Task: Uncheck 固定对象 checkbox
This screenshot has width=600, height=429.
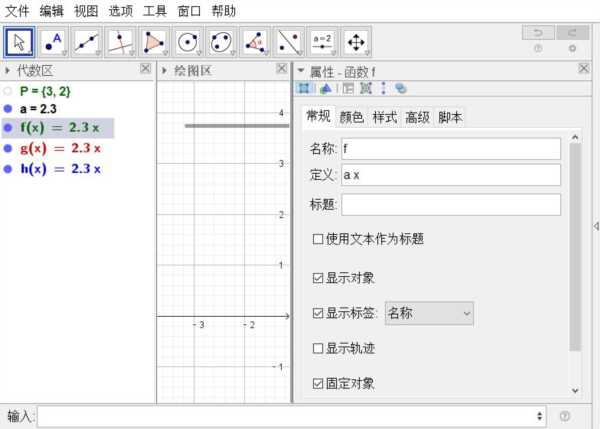Action: click(x=318, y=383)
